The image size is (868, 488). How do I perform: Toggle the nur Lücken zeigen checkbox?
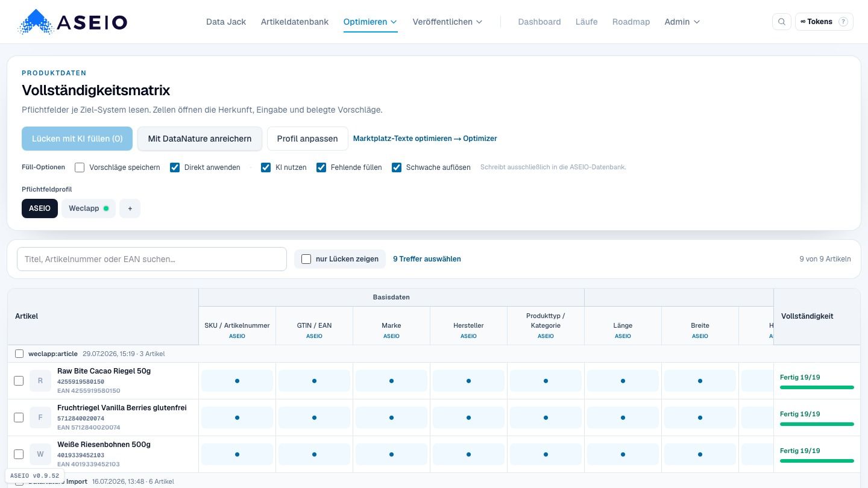306,259
